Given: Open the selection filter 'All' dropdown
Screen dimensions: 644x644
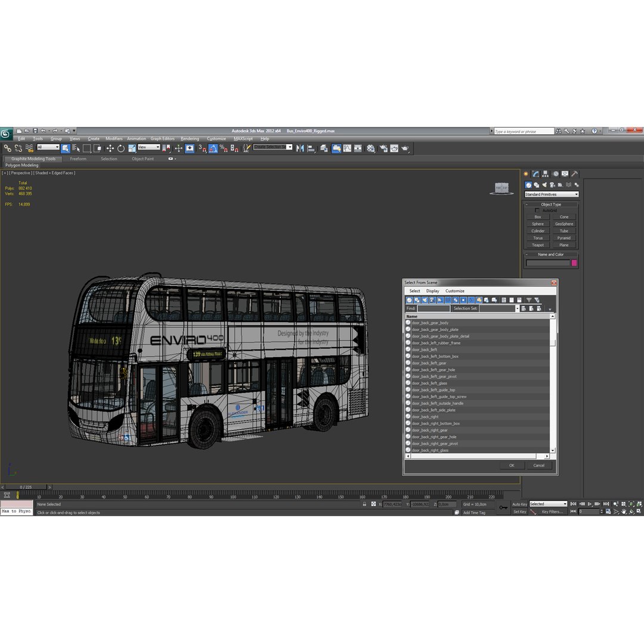Looking at the screenshot, I should pos(48,147).
